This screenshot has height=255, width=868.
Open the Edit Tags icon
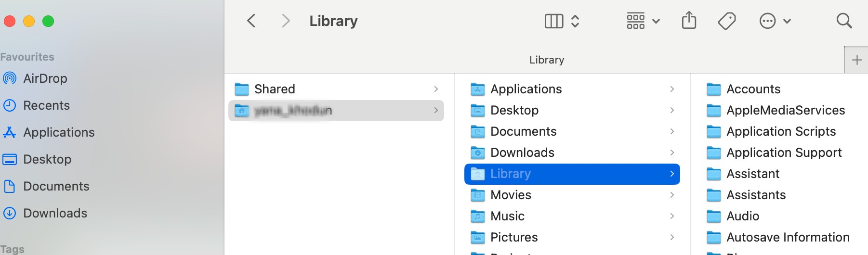point(727,21)
